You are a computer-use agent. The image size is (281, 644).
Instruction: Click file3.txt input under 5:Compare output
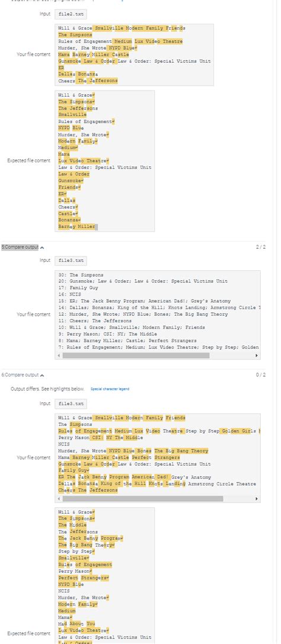pyautogui.click(x=71, y=261)
